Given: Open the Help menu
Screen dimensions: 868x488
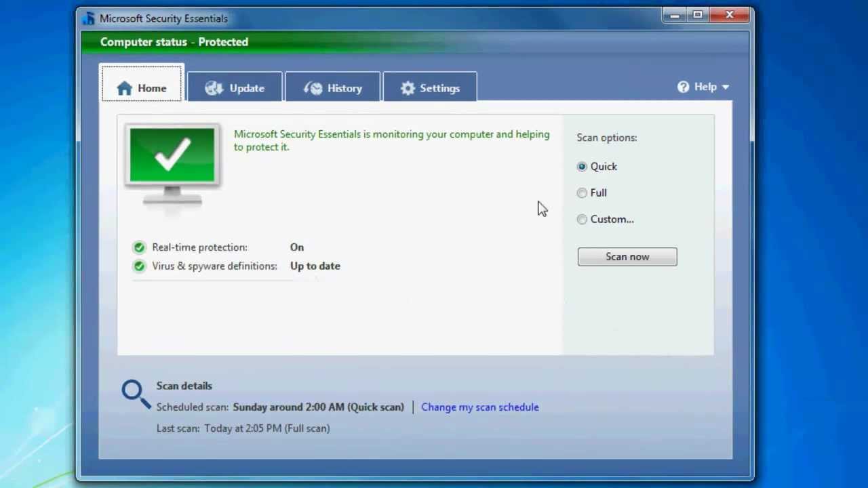Looking at the screenshot, I should pos(703,87).
